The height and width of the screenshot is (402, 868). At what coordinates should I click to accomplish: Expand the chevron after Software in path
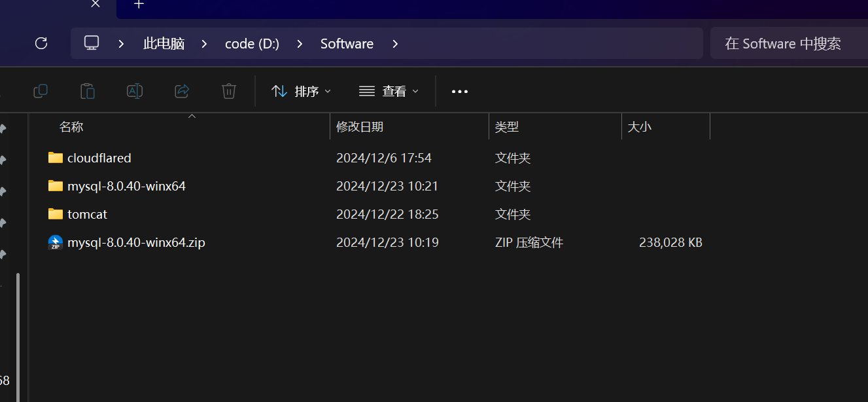[395, 44]
